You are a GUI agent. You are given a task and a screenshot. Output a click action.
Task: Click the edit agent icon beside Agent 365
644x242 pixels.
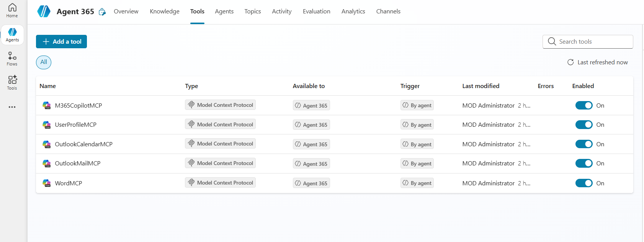[102, 12]
